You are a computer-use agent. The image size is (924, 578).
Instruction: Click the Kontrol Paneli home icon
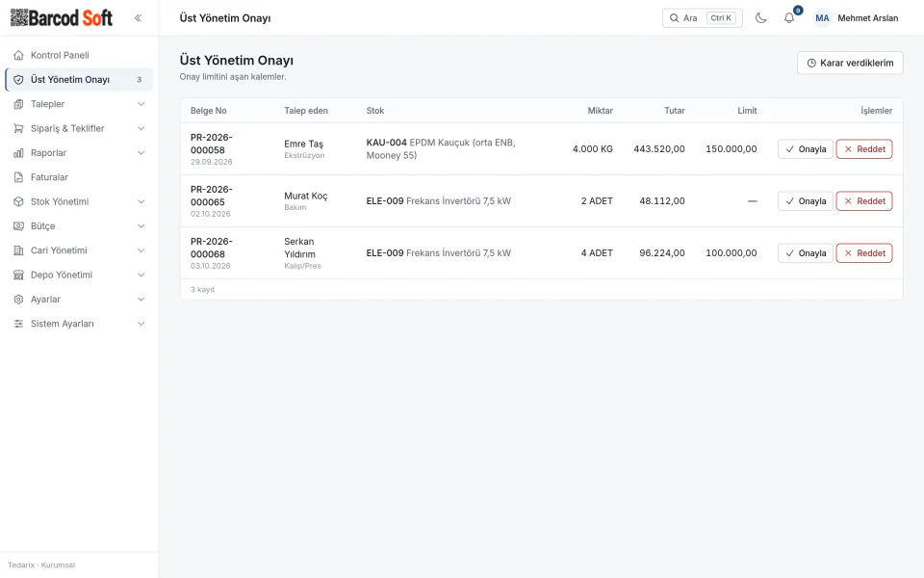click(x=19, y=56)
